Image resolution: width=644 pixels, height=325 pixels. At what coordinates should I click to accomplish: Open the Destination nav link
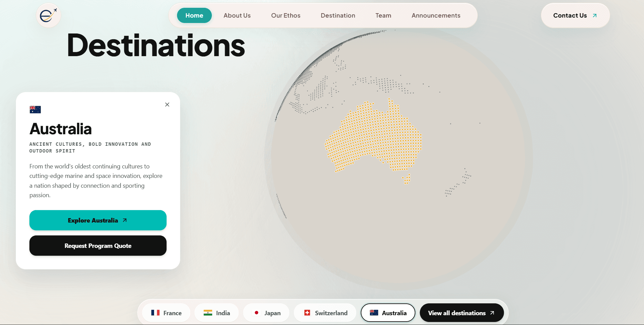[x=338, y=16]
